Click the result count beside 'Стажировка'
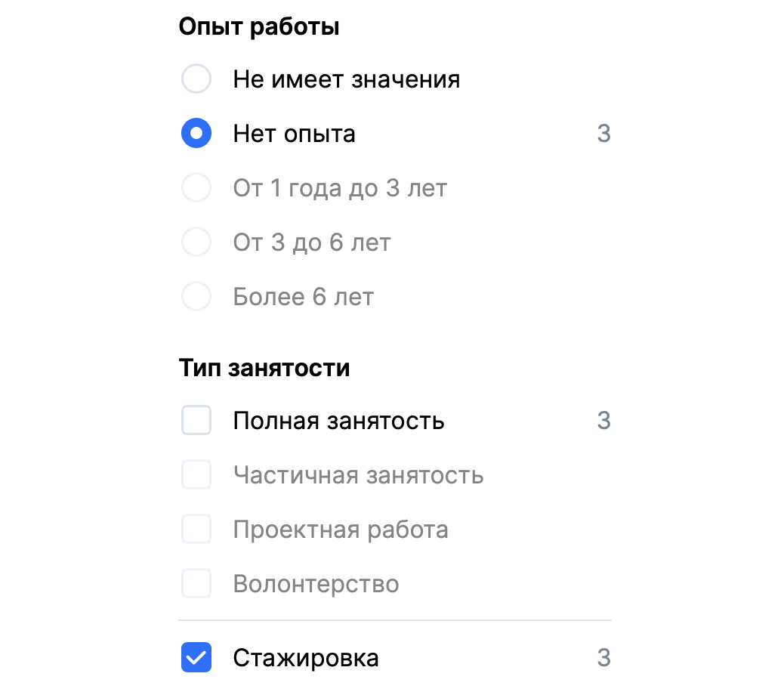The height and width of the screenshot is (695, 784). (603, 658)
